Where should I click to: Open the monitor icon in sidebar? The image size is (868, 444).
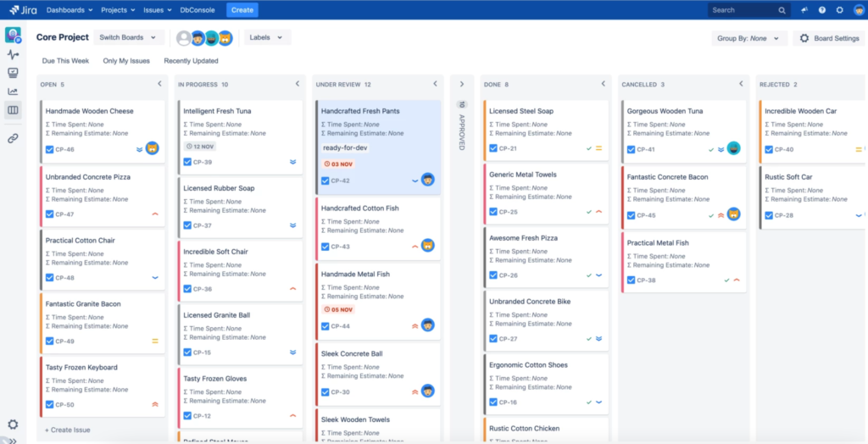[x=13, y=73]
